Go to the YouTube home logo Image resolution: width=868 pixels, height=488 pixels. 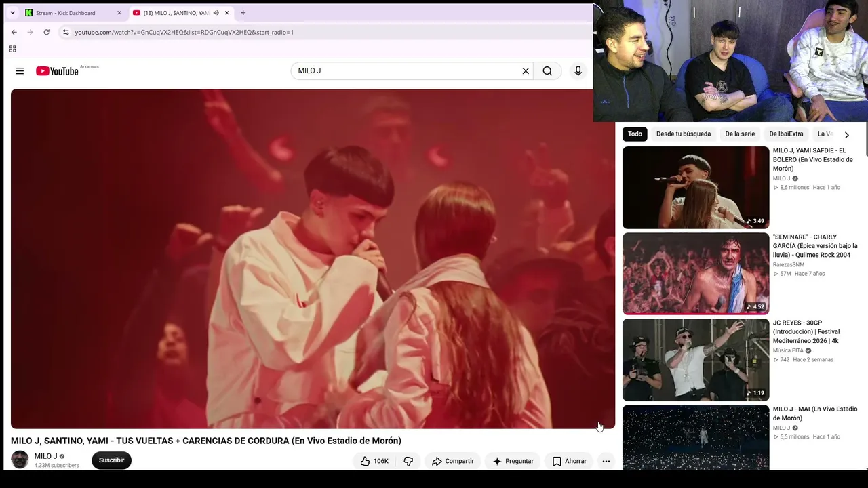tap(58, 71)
